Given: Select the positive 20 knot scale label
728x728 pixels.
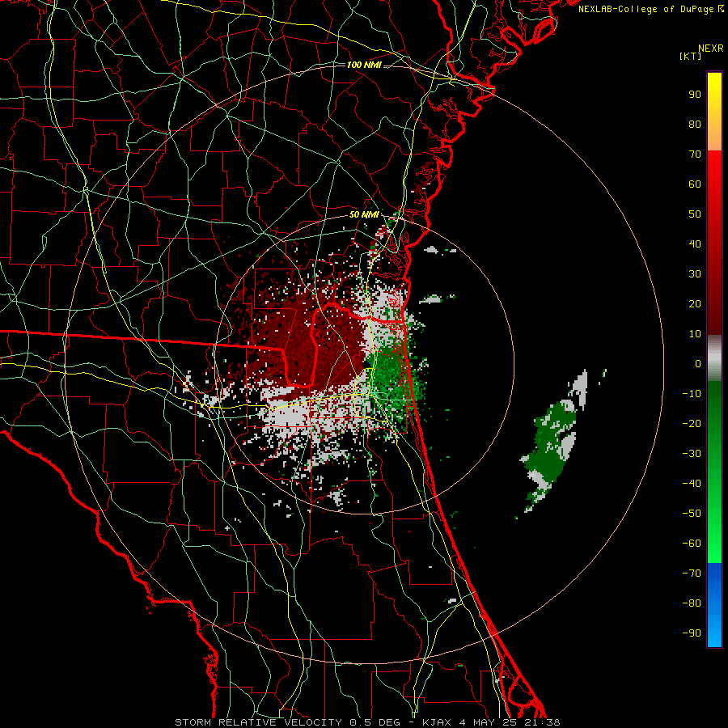Looking at the screenshot, I should [x=695, y=303].
